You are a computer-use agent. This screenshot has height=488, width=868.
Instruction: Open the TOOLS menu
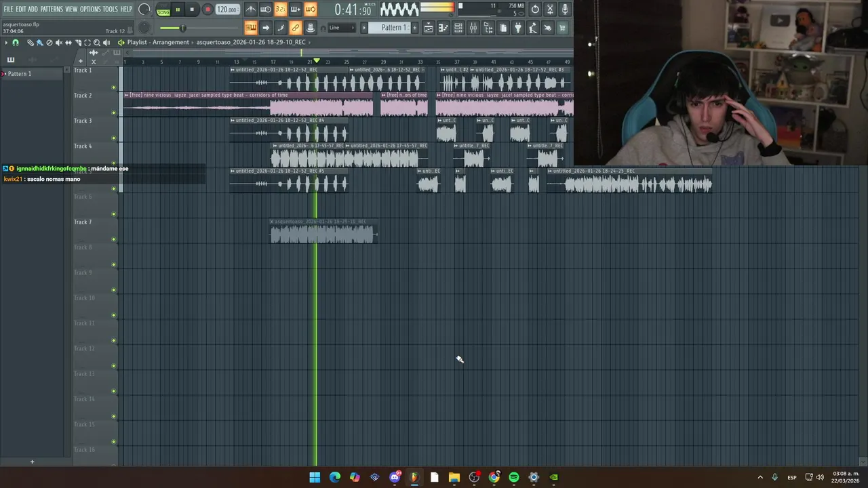111,9
